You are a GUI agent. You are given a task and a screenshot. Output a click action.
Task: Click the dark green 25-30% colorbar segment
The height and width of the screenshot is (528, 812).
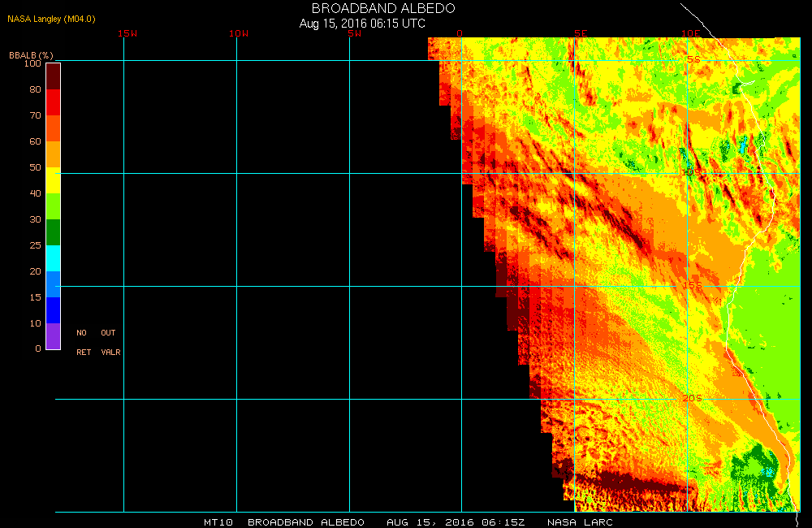pos(54,232)
